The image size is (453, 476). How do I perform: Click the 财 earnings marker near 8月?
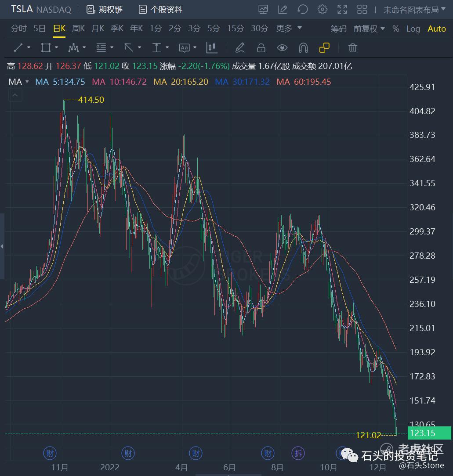click(x=268, y=453)
